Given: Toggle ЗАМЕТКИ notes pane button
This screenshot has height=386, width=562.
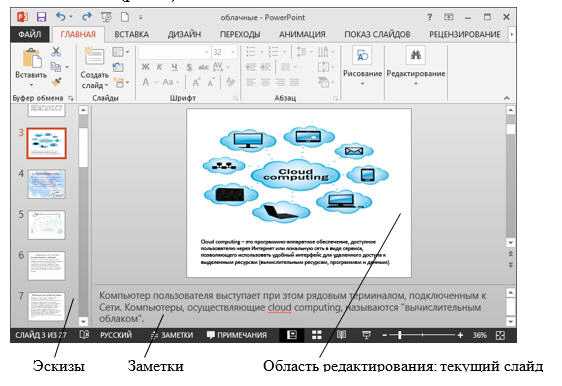Looking at the screenshot, I should 172,335.
